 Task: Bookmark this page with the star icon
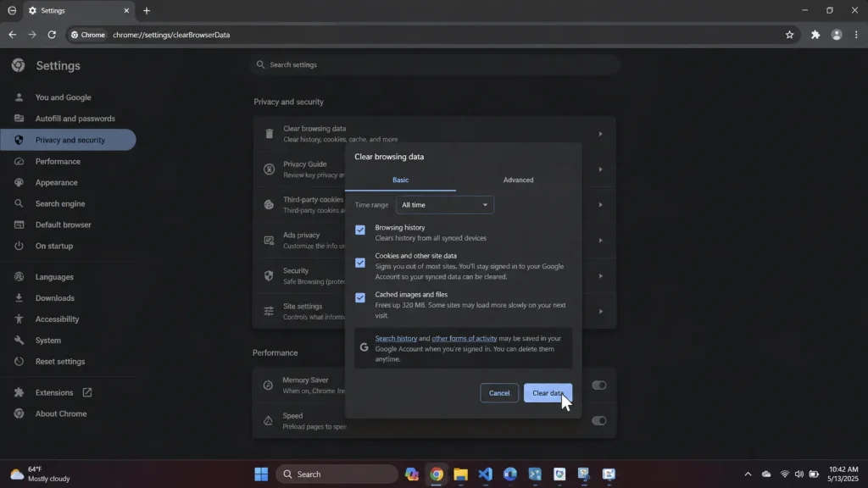coord(789,35)
